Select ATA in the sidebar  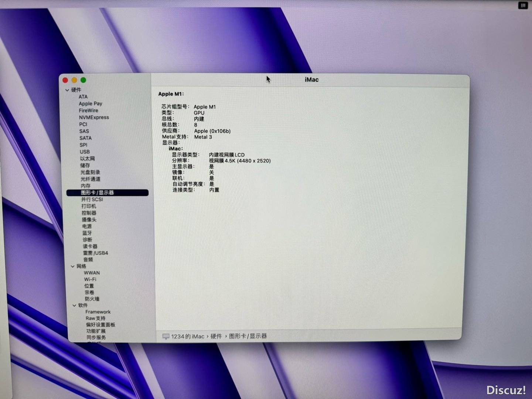coord(83,97)
